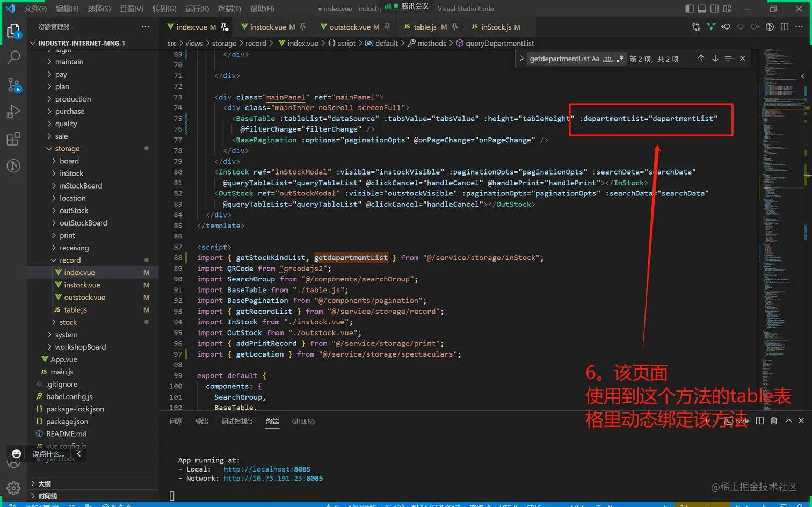Toggle primary side bar visibility
The image size is (812, 507).
(690, 9)
